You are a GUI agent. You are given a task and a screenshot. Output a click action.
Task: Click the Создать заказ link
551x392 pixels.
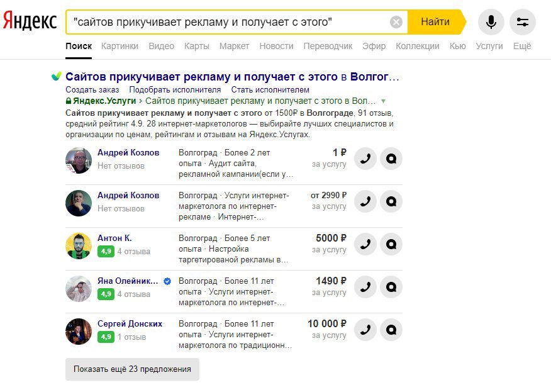[x=92, y=89]
